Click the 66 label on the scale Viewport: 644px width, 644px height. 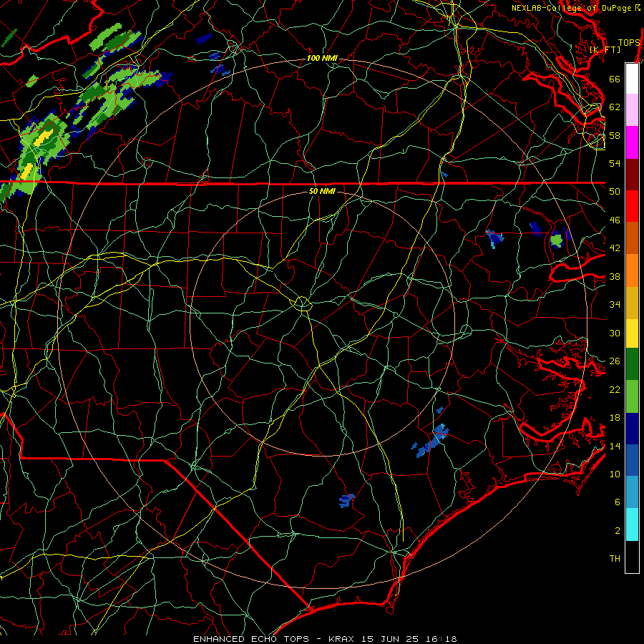click(x=615, y=79)
